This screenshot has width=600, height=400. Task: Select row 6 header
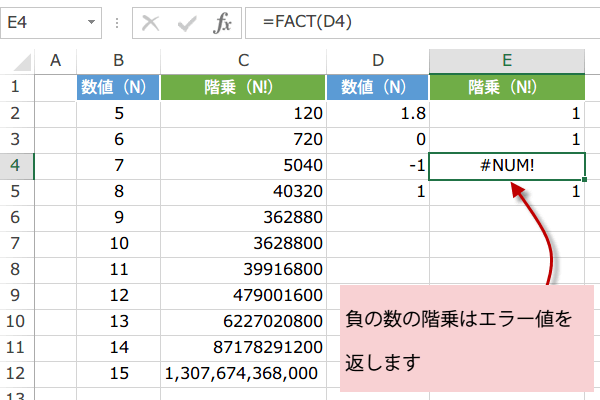click(x=15, y=218)
